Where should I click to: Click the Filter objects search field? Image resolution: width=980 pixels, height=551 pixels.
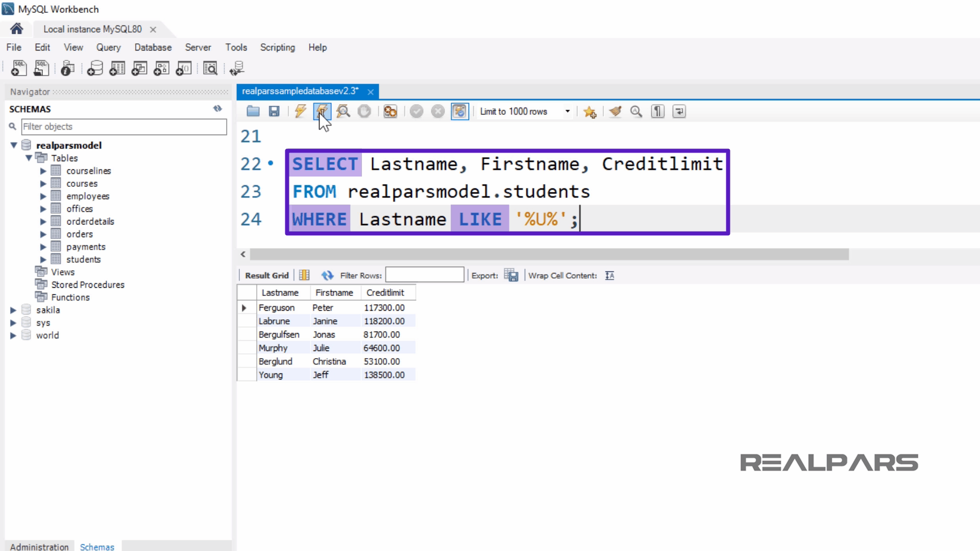click(x=124, y=127)
